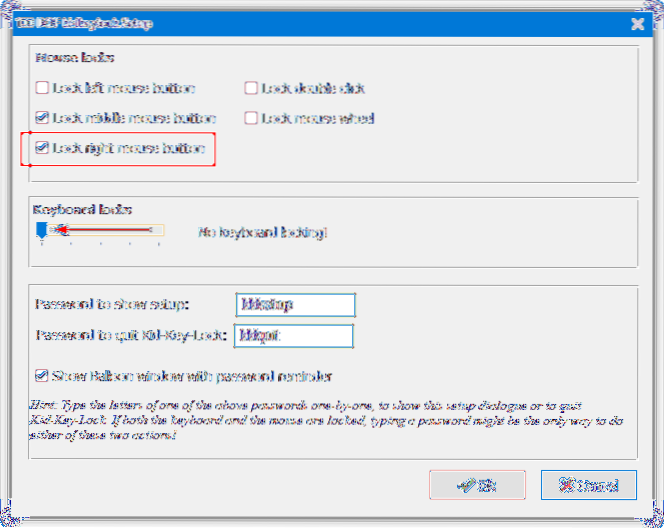Enable Lock mouse wheel
Viewport: 664px width, 528px height.
(249, 118)
